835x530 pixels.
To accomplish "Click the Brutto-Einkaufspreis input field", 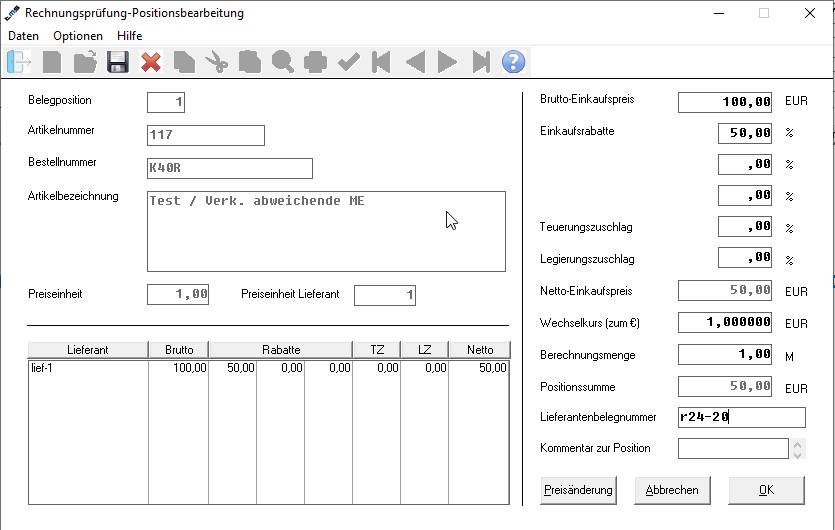I will pos(725,102).
